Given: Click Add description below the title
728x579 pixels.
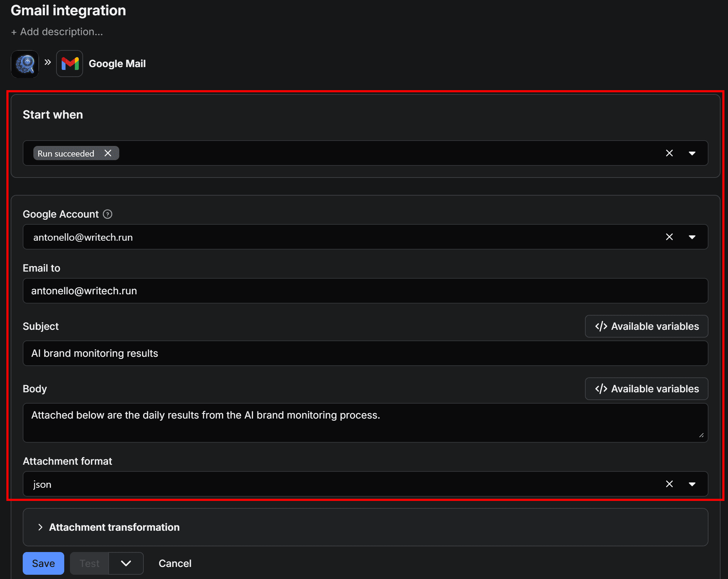Looking at the screenshot, I should pyautogui.click(x=57, y=31).
